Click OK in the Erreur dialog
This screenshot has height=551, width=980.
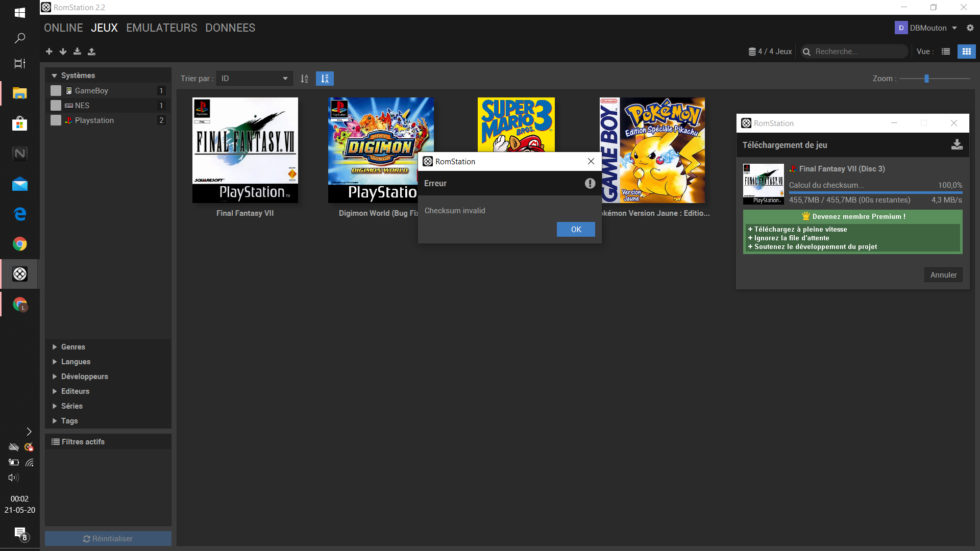pyautogui.click(x=576, y=230)
